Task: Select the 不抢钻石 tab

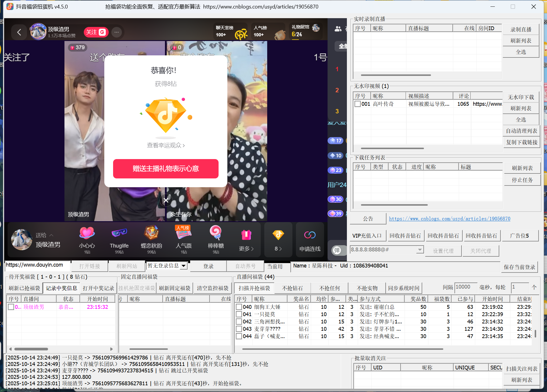Action: click(x=292, y=288)
